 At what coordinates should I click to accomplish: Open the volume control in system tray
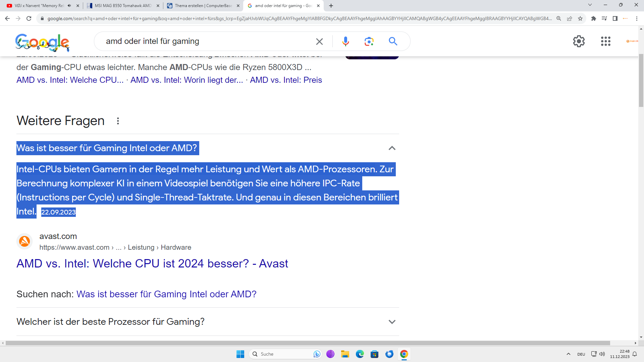pyautogui.click(x=602, y=354)
